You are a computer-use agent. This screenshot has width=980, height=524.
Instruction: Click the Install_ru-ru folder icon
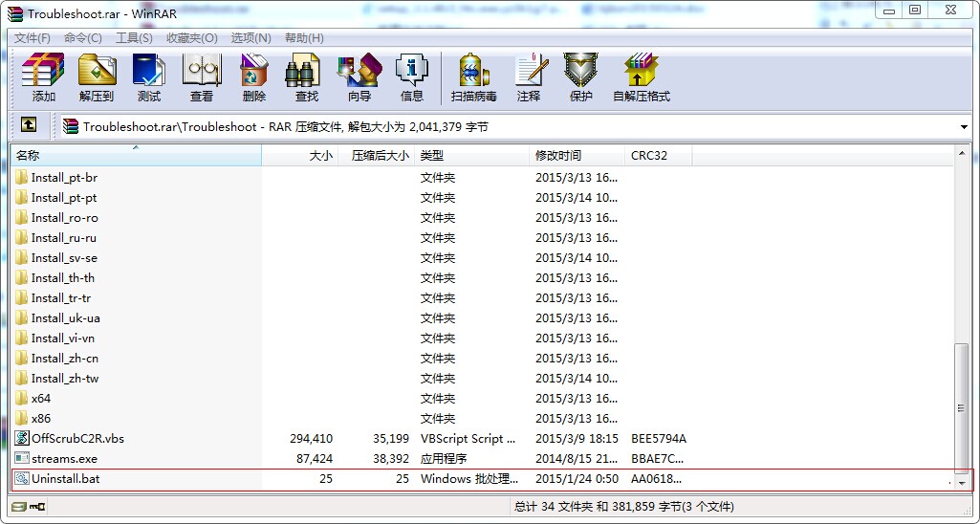click(22, 237)
